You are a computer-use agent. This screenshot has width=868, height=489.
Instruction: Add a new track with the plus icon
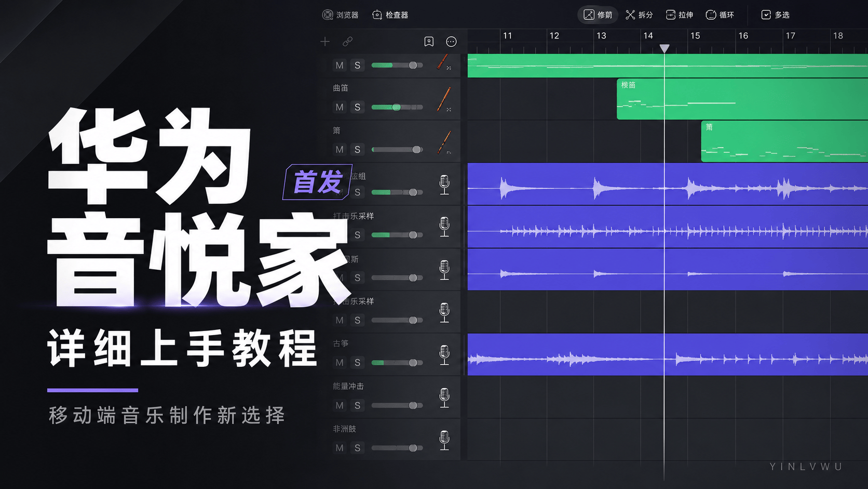(x=325, y=42)
